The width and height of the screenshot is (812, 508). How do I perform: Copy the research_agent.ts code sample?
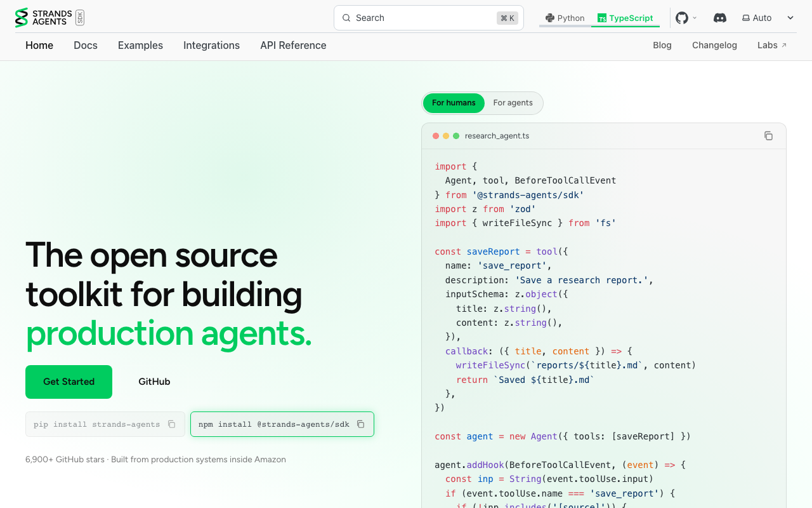[768, 136]
